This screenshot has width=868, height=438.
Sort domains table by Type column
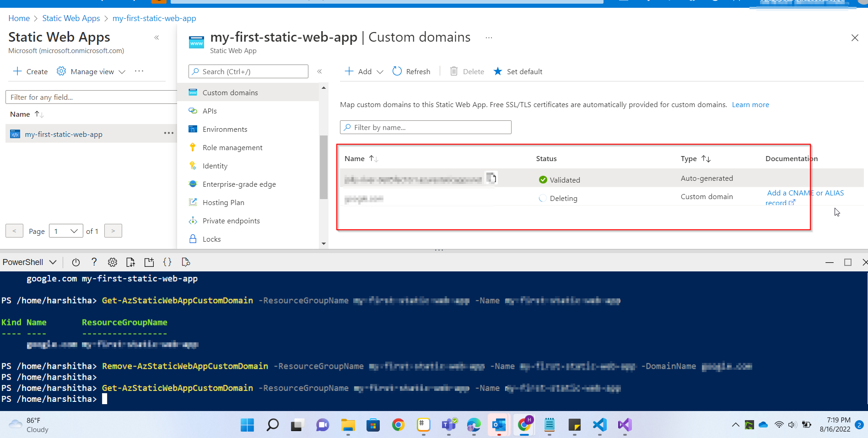tap(695, 158)
